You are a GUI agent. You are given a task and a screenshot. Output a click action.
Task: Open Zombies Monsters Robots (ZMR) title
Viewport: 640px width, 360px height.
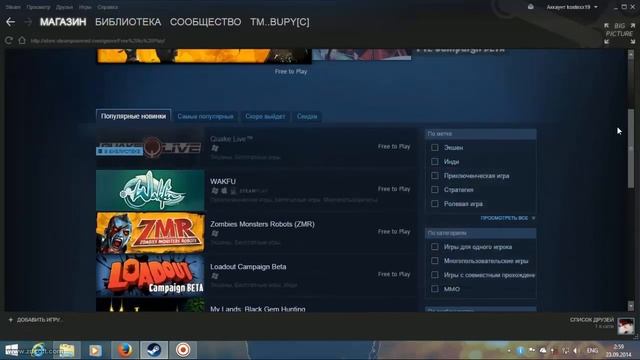pyautogui.click(x=262, y=224)
